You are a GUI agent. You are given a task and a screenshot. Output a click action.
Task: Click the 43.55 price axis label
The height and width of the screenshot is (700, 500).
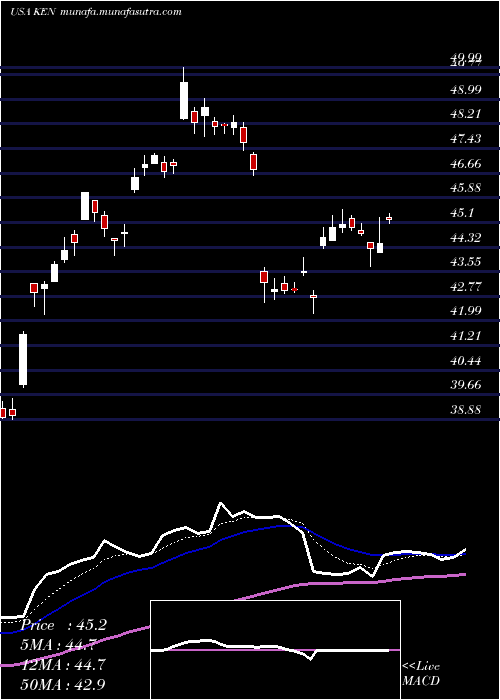tap(467, 262)
